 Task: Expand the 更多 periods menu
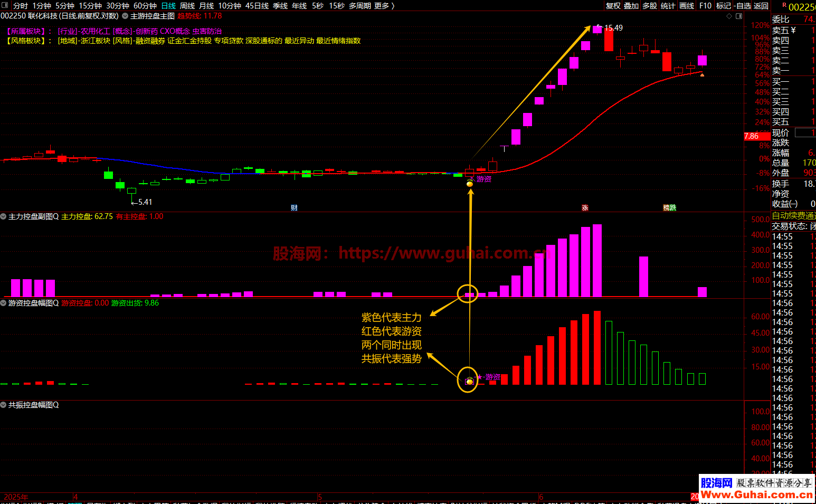[384, 6]
